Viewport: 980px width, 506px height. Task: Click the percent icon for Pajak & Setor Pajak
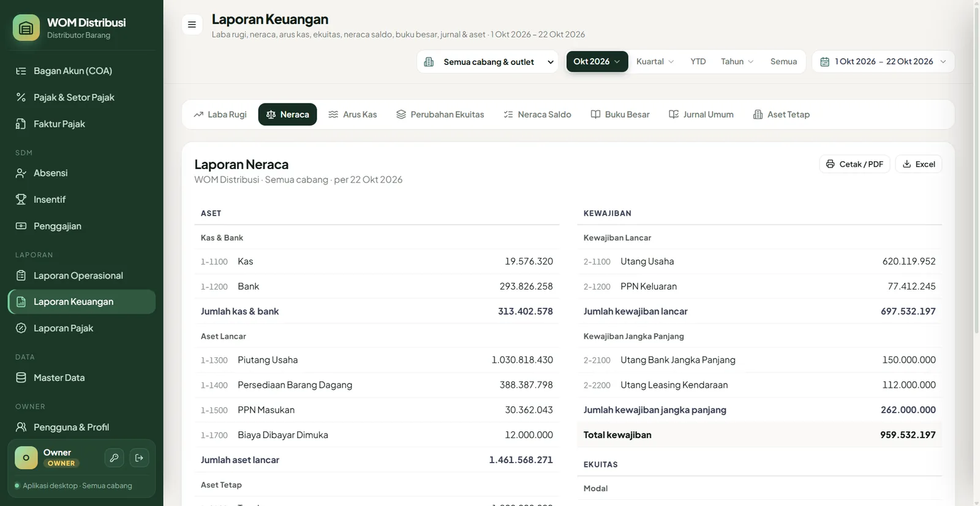coord(21,97)
